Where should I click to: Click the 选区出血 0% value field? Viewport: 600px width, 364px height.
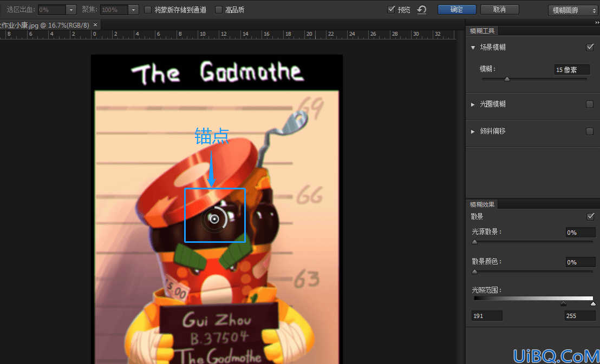[x=52, y=10]
